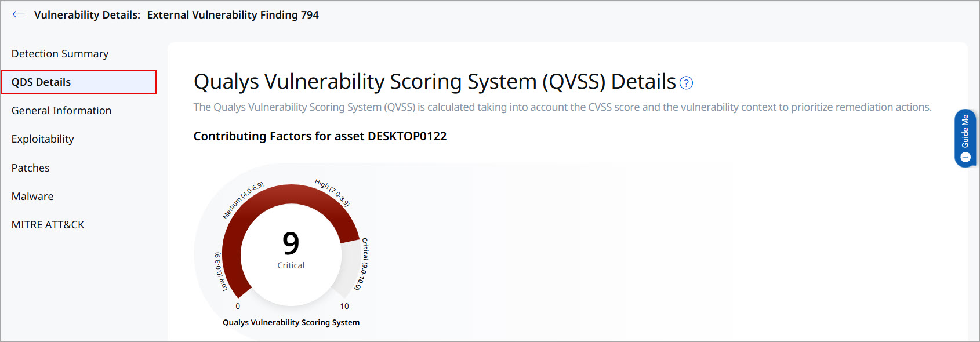Select QDS Details in sidebar
Image resolution: width=980 pixels, height=342 pixels.
(x=79, y=82)
